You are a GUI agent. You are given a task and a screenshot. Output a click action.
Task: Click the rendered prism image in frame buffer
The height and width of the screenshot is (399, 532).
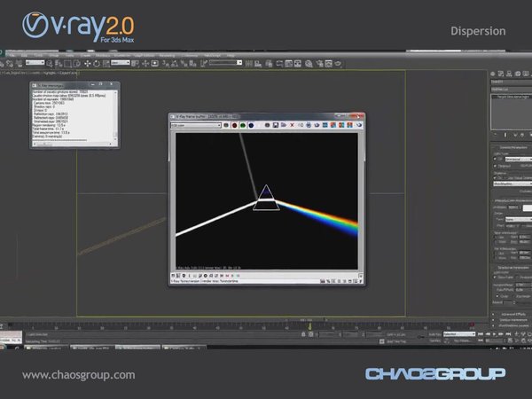point(267,201)
